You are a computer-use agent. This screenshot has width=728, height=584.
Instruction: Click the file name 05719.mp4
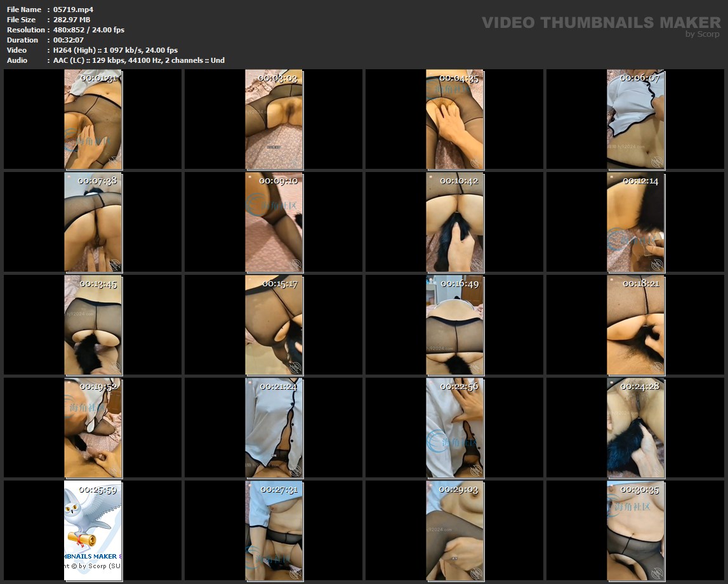pos(74,10)
